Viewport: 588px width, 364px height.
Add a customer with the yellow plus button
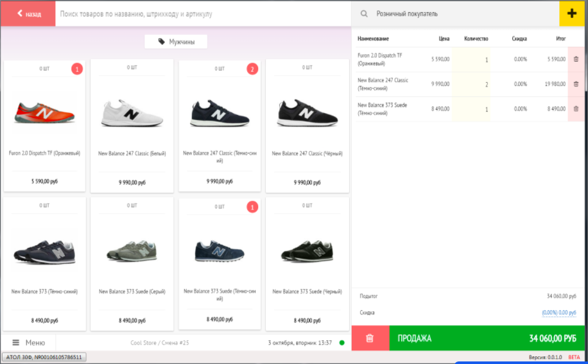click(571, 14)
